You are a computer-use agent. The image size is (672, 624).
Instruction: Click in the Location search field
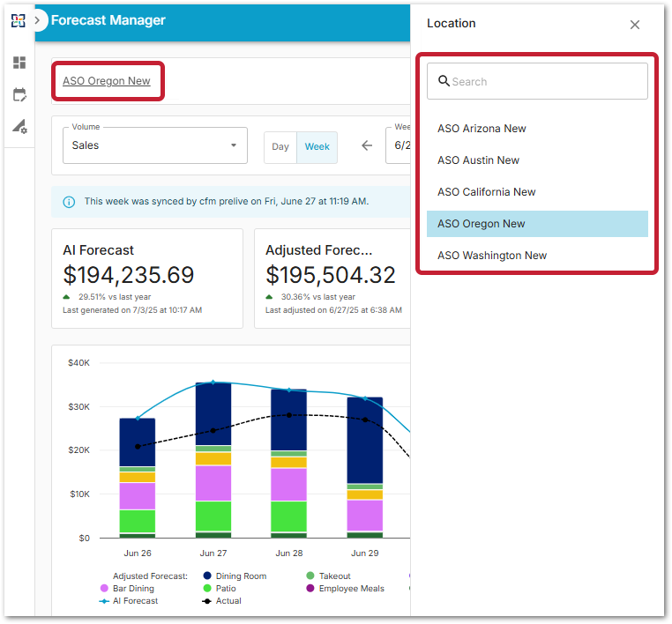click(547, 81)
